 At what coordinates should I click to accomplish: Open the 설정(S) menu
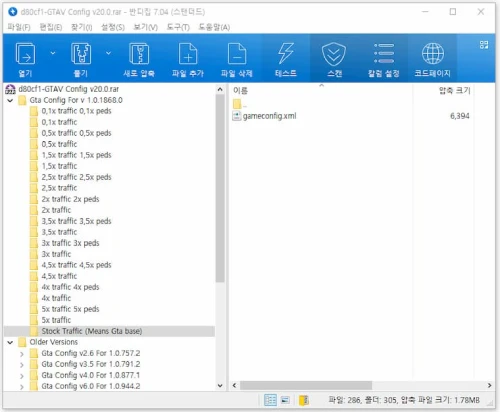click(x=113, y=27)
